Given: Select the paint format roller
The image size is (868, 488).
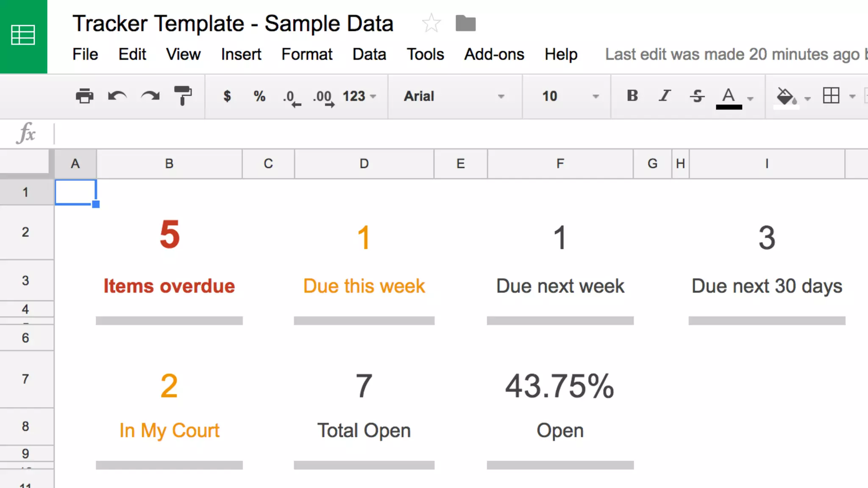Looking at the screenshot, I should 183,96.
